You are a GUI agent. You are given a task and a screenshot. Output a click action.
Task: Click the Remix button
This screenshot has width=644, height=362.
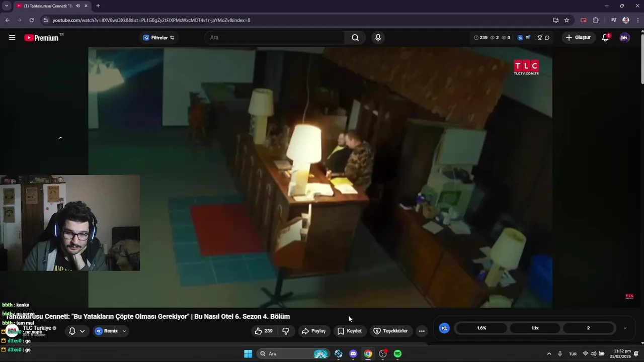coord(106,331)
